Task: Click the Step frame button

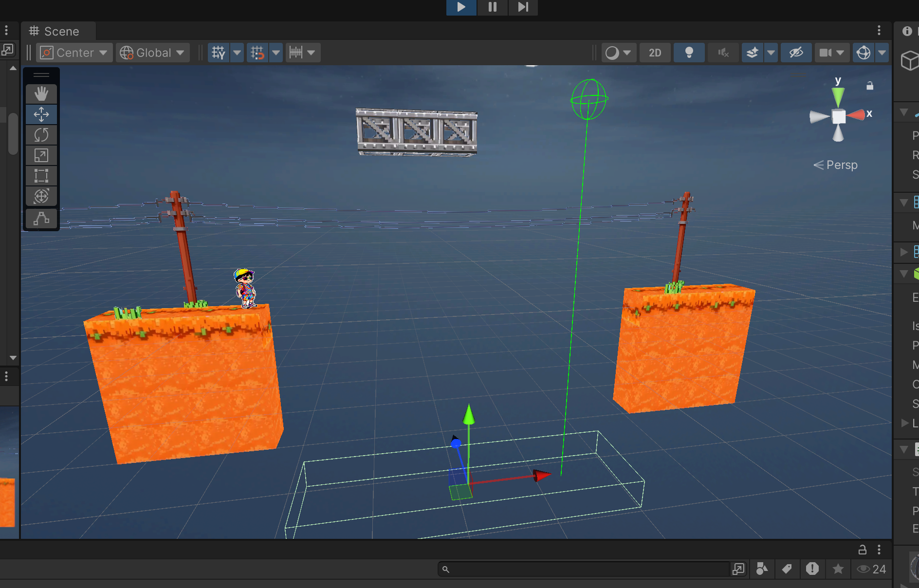Action: (523, 7)
